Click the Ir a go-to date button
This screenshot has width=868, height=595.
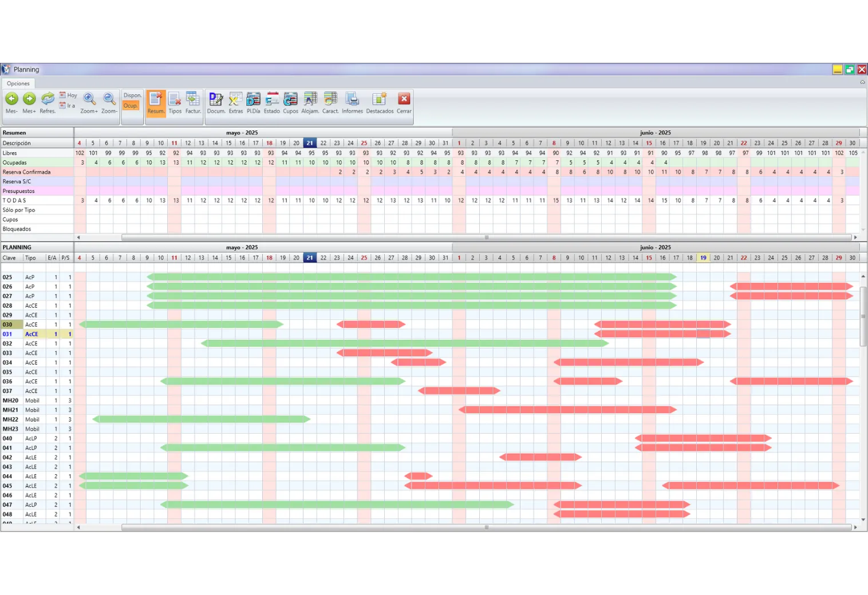click(x=68, y=106)
